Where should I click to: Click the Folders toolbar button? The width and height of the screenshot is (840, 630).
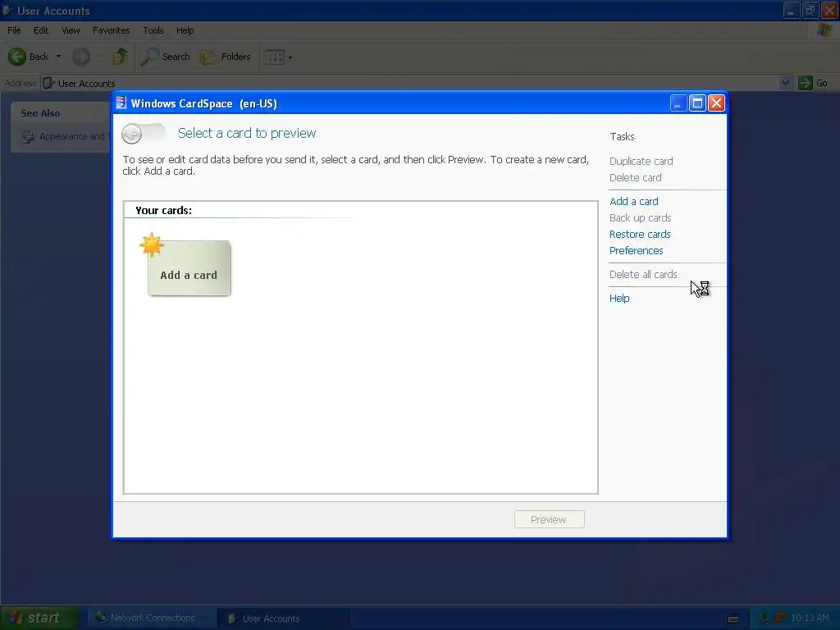coord(226,57)
